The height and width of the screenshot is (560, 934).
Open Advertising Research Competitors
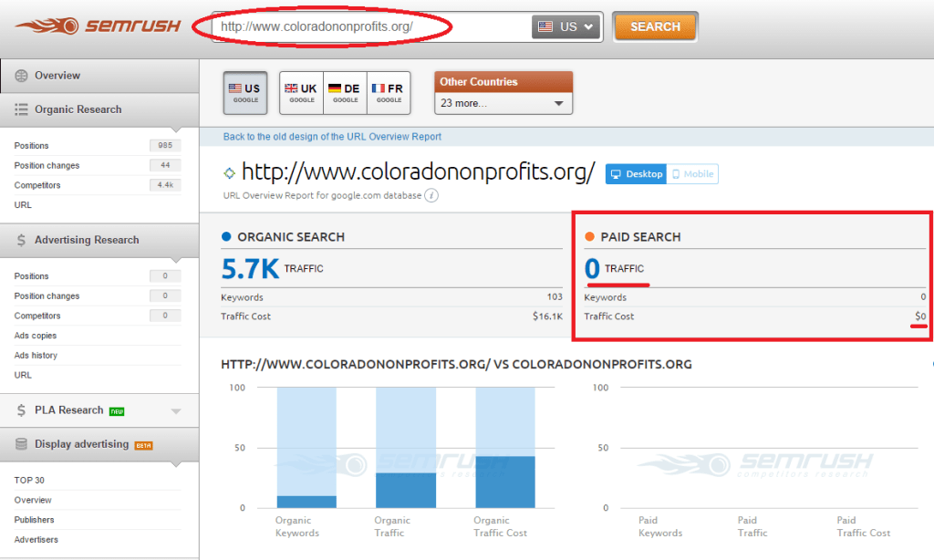(x=37, y=316)
